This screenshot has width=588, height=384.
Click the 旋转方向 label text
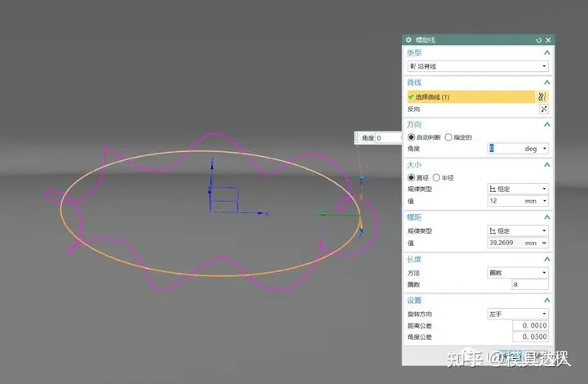[x=420, y=315]
